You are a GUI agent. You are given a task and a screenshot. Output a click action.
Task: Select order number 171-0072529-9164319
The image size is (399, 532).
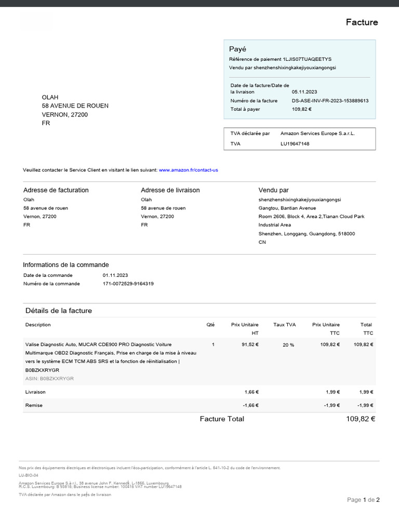pyautogui.click(x=128, y=284)
